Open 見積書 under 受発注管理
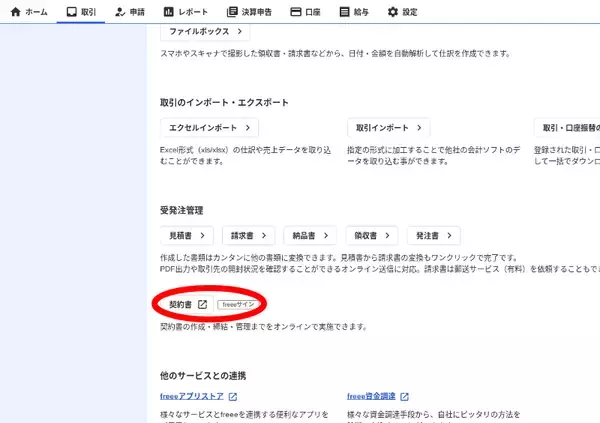The width and height of the screenshot is (600, 423). coord(188,236)
